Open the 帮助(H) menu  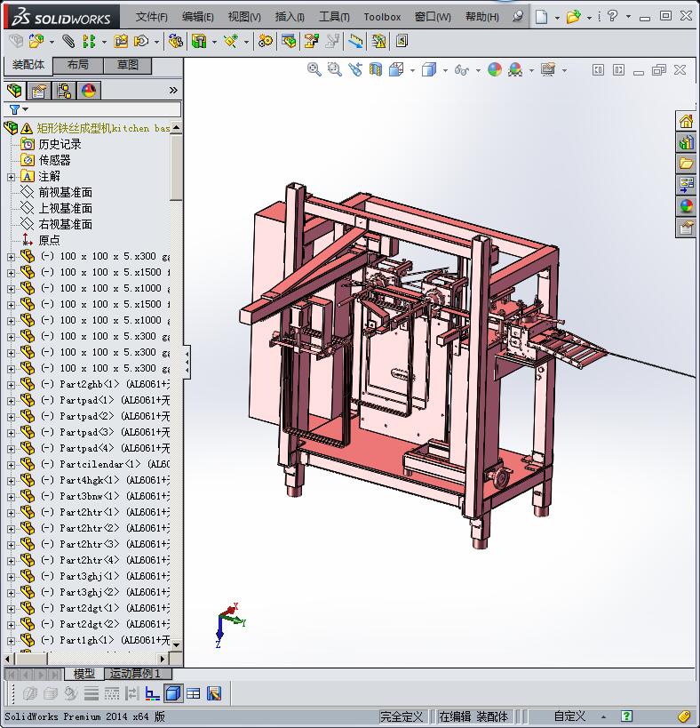point(482,17)
